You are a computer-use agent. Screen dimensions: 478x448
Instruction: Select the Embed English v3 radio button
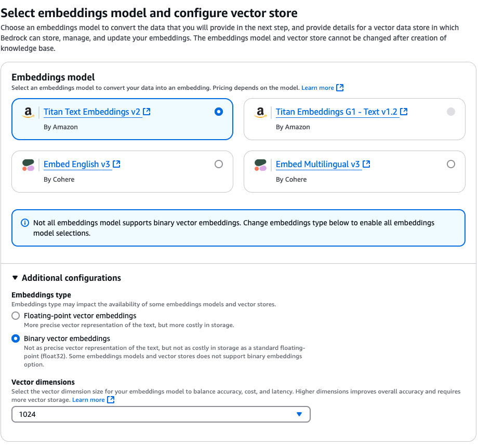pos(219,164)
